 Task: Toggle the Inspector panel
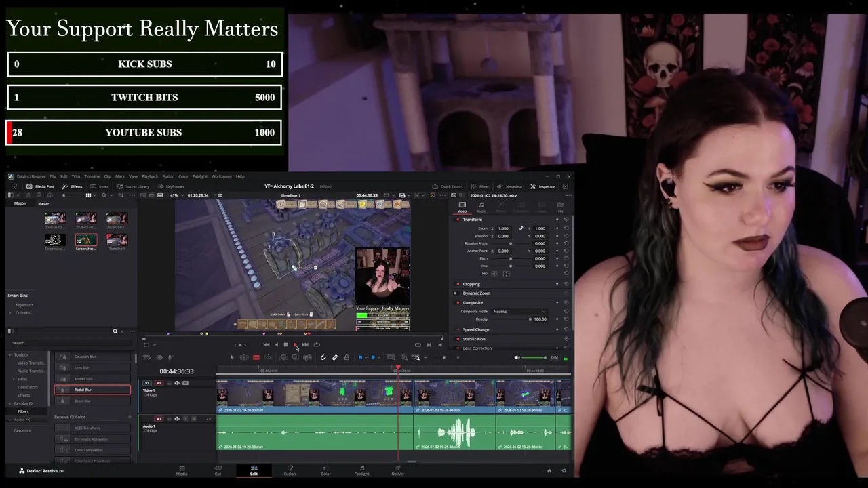[542, 186]
